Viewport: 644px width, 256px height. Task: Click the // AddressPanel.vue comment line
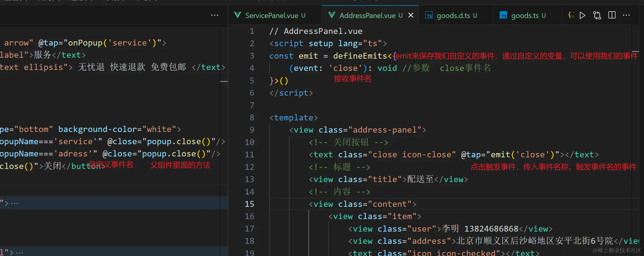(316, 31)
